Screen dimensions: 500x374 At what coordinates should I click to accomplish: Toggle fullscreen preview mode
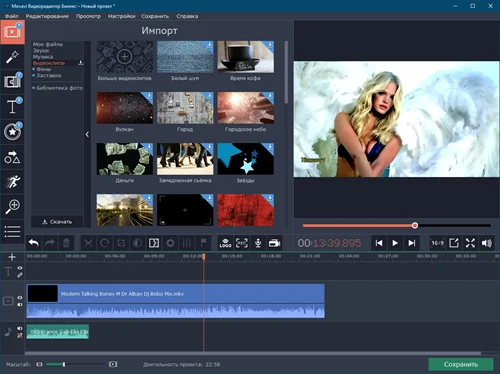coord(470,243)
